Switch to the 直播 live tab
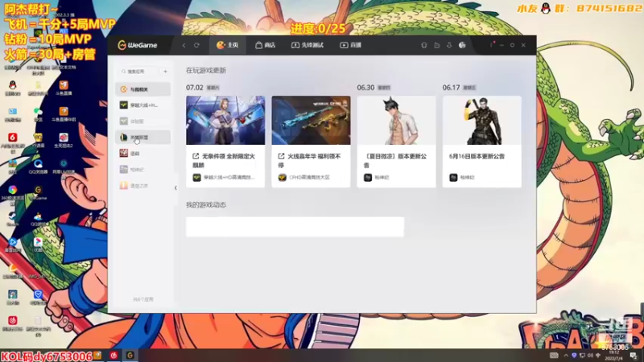The image size is (644, 362). click(x=351, y=45)
